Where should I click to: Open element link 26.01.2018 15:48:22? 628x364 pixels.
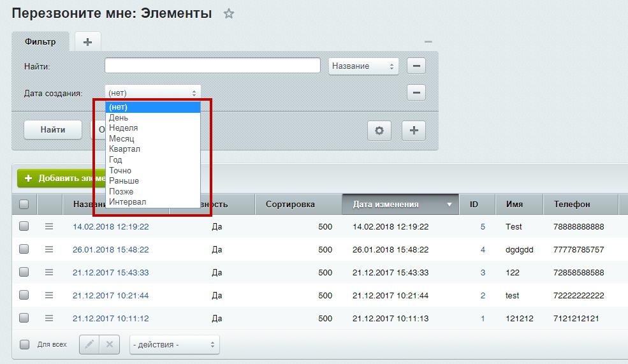110,249
